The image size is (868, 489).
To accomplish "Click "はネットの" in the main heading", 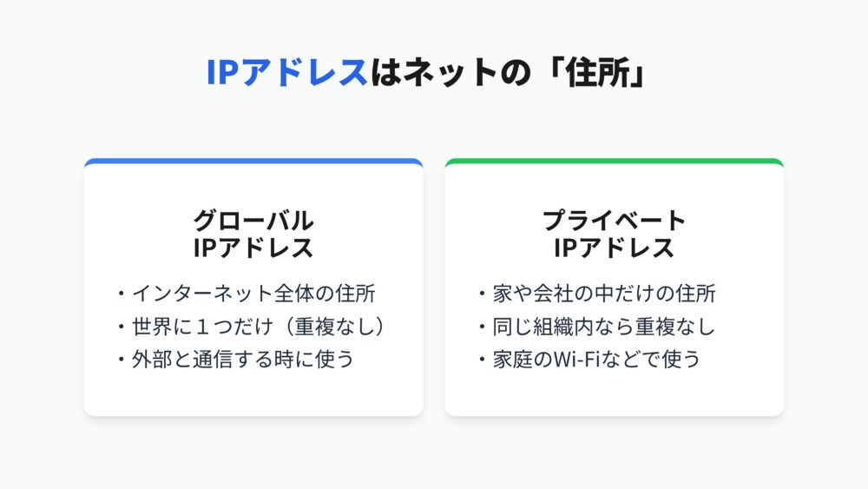I will pos(449,73).
